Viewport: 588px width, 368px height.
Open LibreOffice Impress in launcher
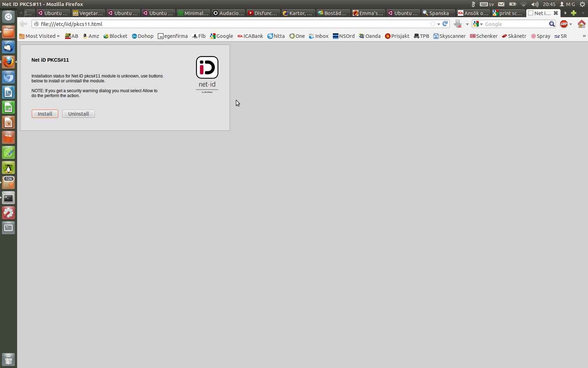click(x=8, y=122)
